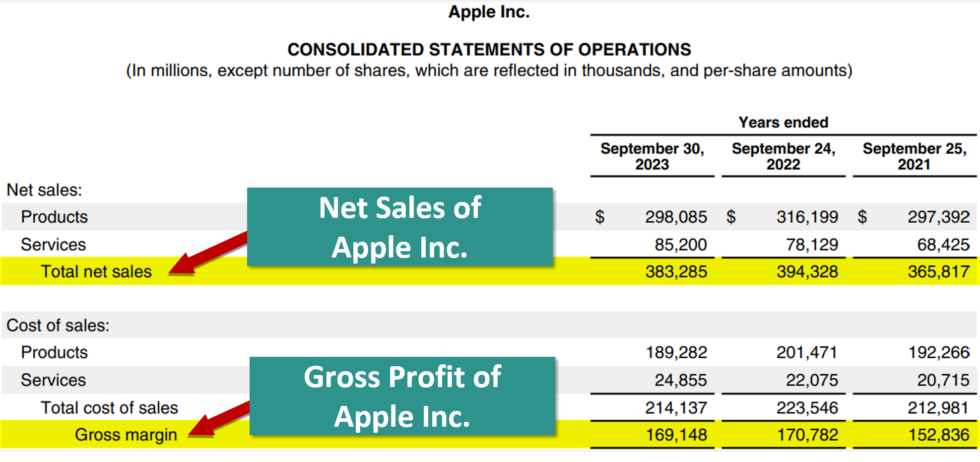
Task: Select the "Gross margin" row label
Action: (126, 435)
